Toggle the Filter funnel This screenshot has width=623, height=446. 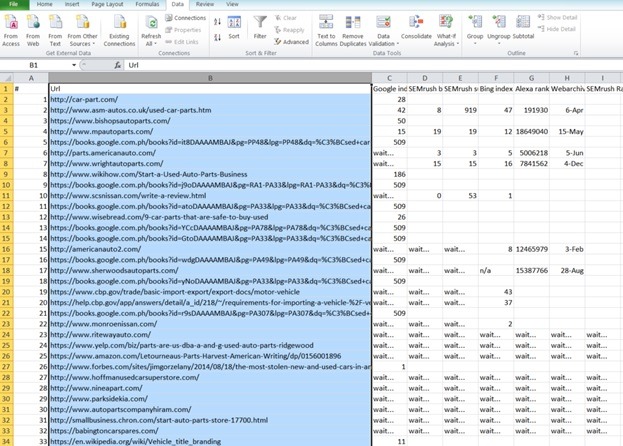tap(260, 28)
